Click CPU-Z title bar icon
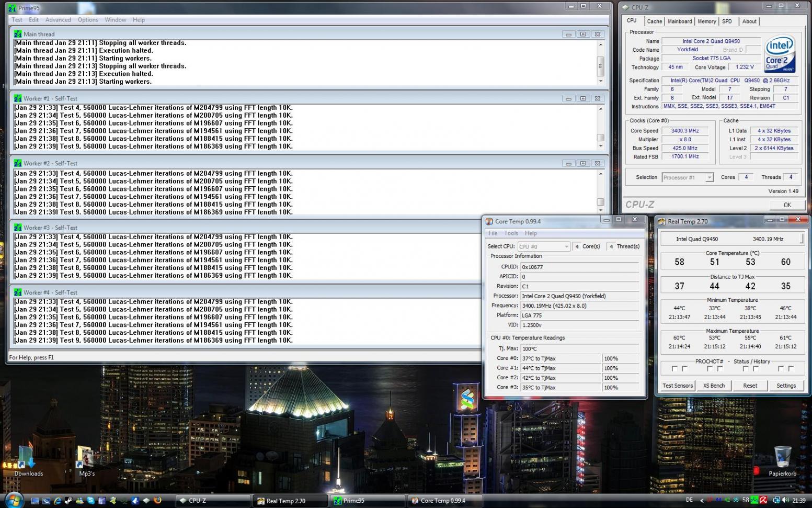This screenshot has width=812, height=508. pyautogui.click(x=625, y=7)
